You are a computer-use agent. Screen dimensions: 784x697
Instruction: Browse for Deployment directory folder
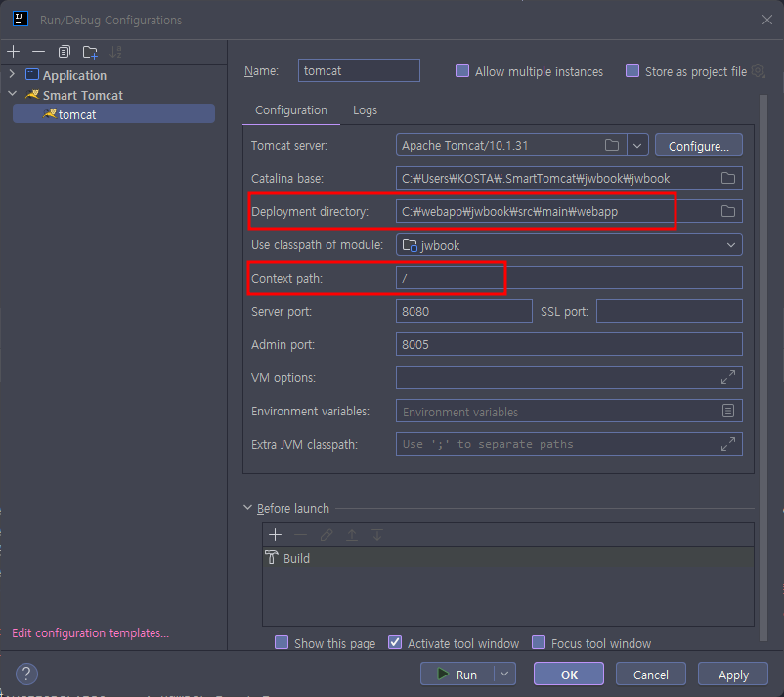tap(728, 211)
